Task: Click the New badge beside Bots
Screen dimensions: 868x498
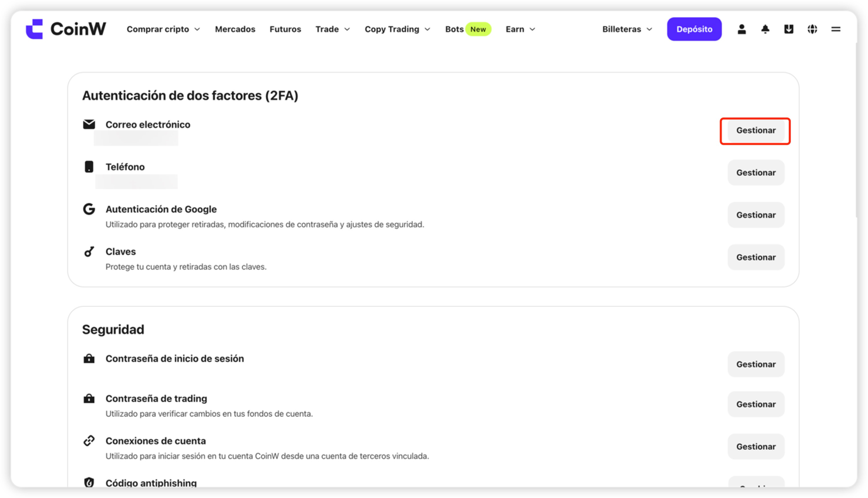Action: coord(478,29)
